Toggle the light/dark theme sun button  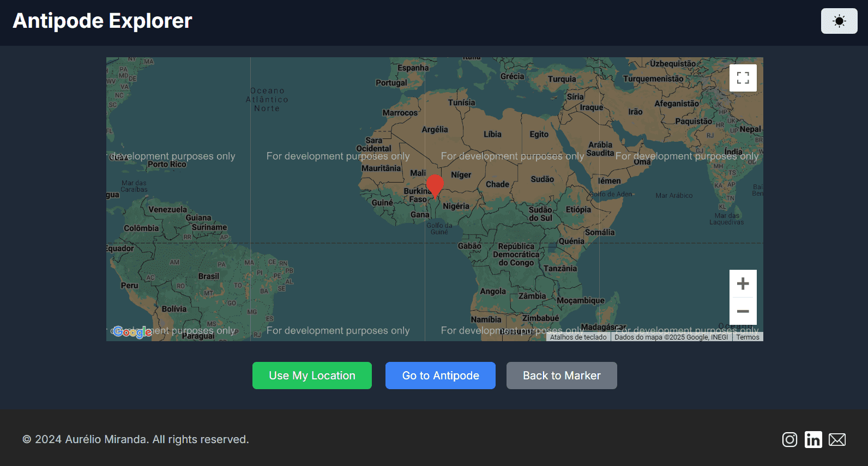(839, 21)
